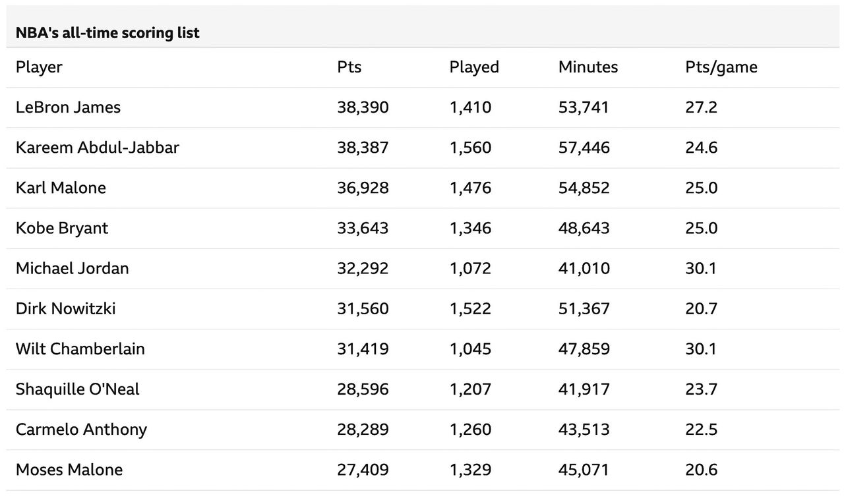Click Wilt Chamberlain in the list

(x=80, y=349)
